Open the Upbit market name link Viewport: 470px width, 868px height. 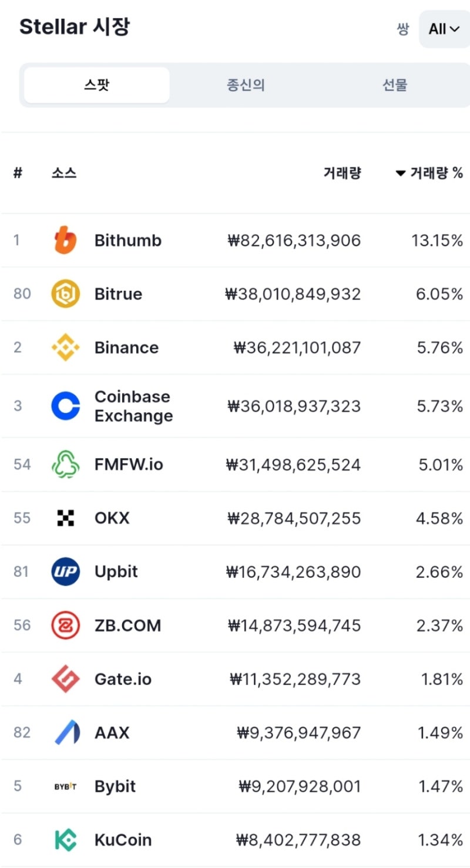pos(116,571)
